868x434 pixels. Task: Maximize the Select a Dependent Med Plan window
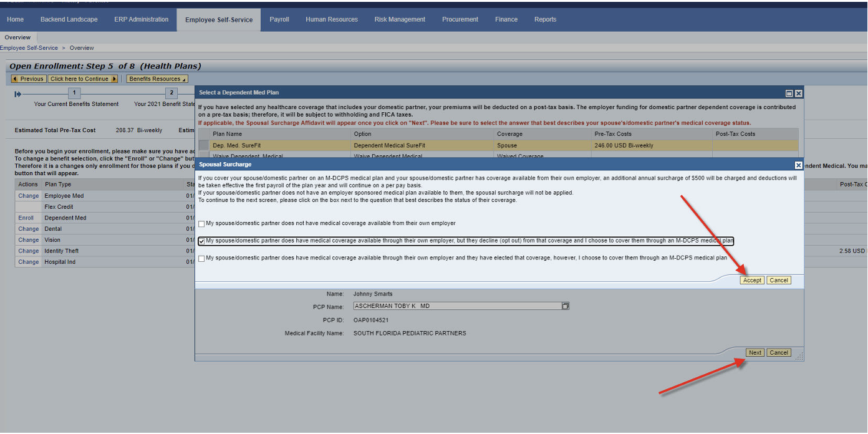point(789,93)
